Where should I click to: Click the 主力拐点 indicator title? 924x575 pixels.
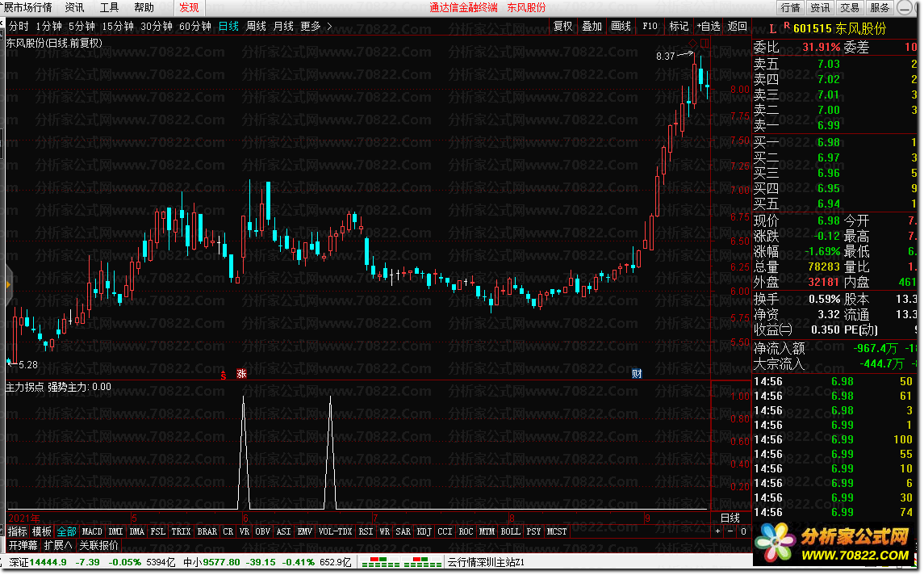tap(25, 388)
